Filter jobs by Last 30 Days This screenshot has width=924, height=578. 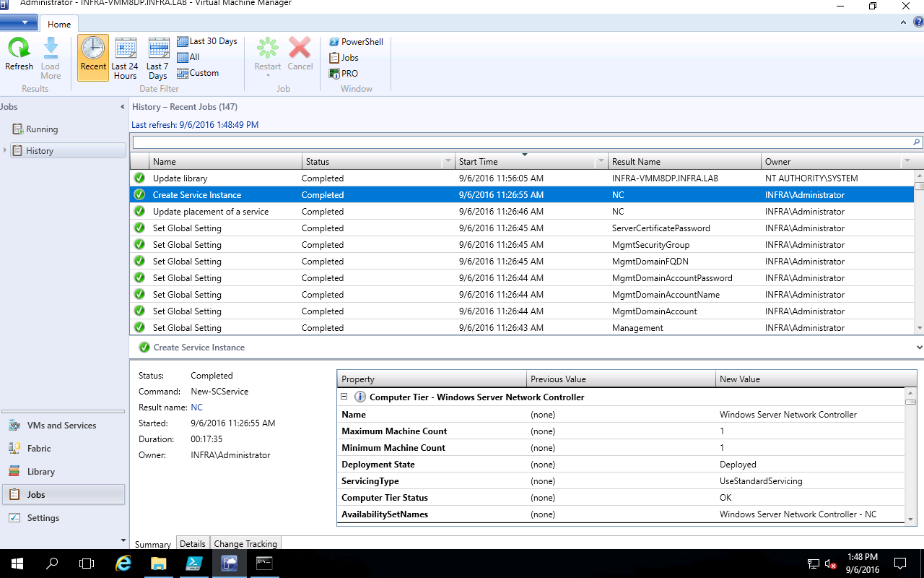point(207,41)
